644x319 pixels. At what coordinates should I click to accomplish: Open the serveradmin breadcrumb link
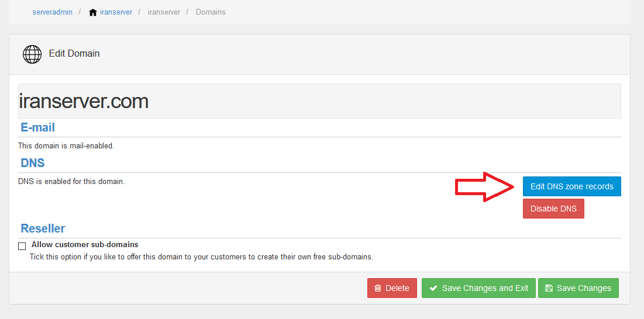(x=52, y=12)
